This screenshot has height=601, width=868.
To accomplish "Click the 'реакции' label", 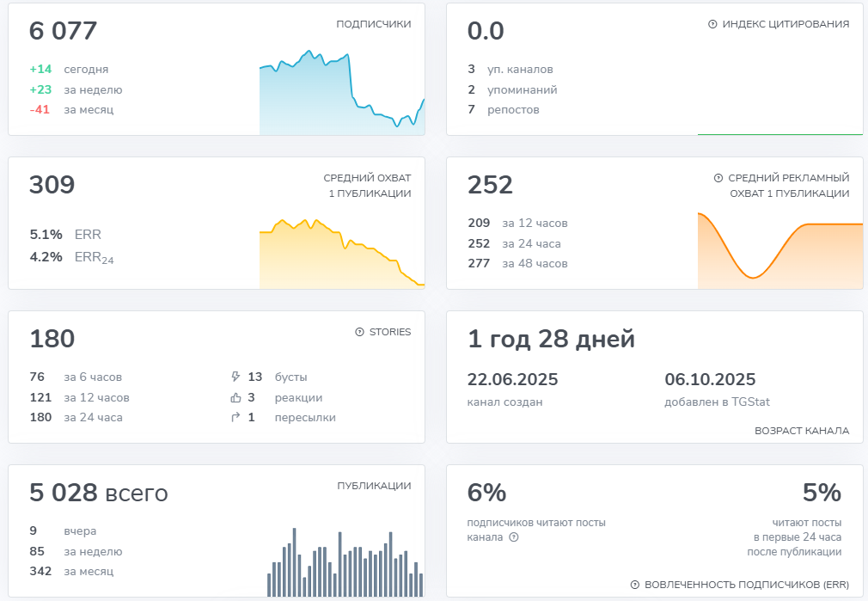I will [298, 398].
